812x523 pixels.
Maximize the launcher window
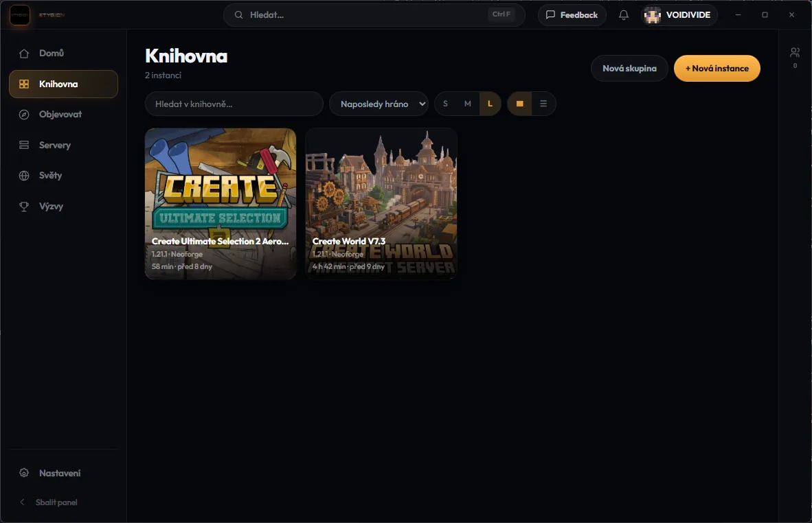tap(765, 15)
